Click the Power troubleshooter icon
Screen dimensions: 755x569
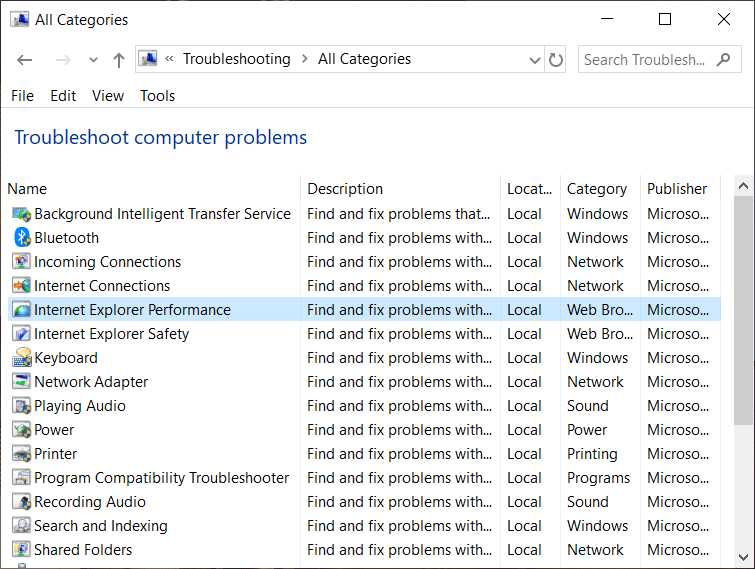coord(22,430)
